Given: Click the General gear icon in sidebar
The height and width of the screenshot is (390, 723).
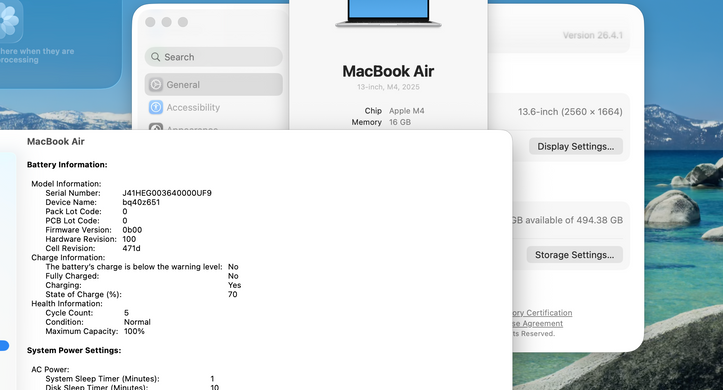Looking at the screenshot, I should point(156,84).
